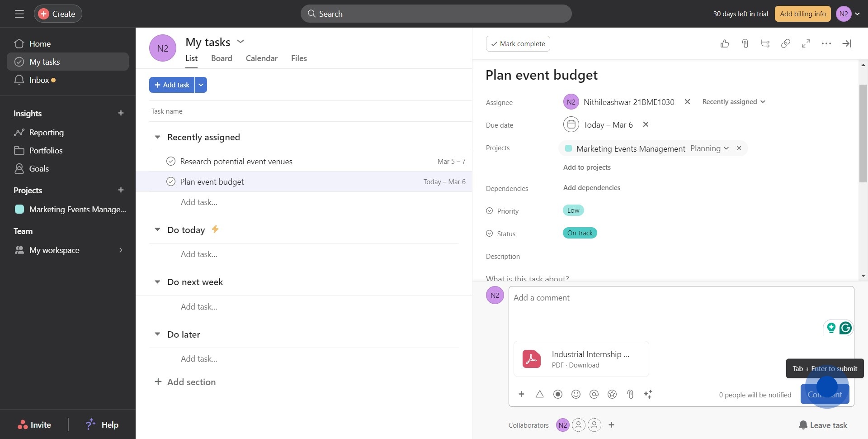Open the Planning section dropdown

tap(709, 148)
